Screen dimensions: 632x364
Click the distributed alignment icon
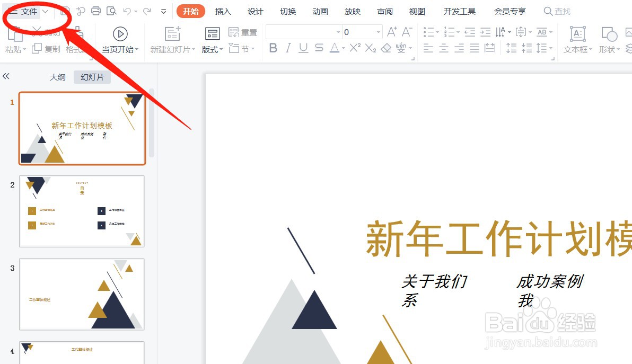(x=490, y=48)
